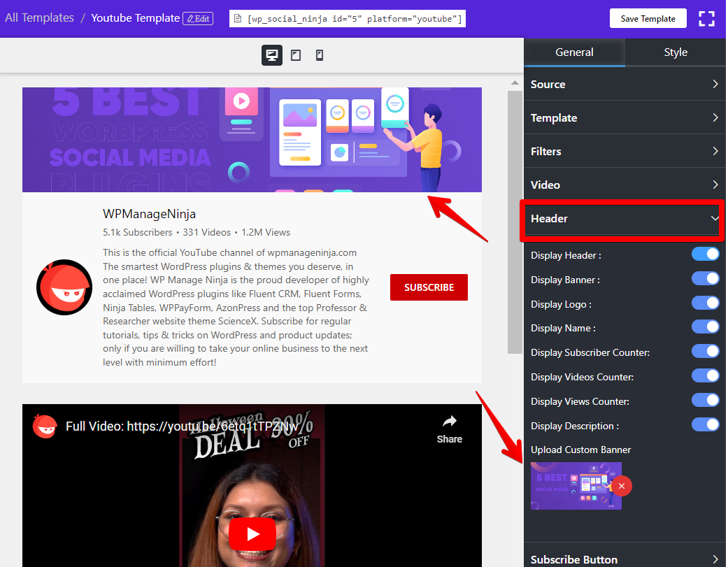Expand the Subscribe Button section
Screen dimensions: 728x567
(x=624, y=559)
